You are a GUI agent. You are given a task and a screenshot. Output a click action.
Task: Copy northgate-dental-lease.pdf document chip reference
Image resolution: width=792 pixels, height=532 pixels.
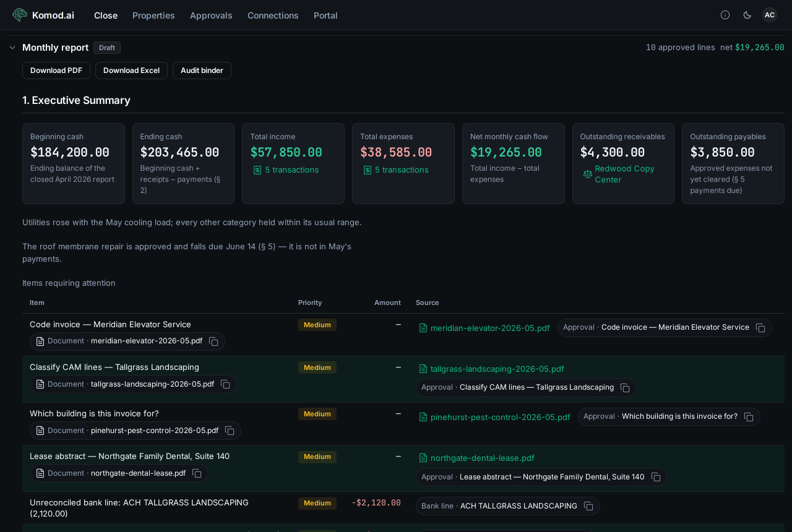(x=197, y=473)
